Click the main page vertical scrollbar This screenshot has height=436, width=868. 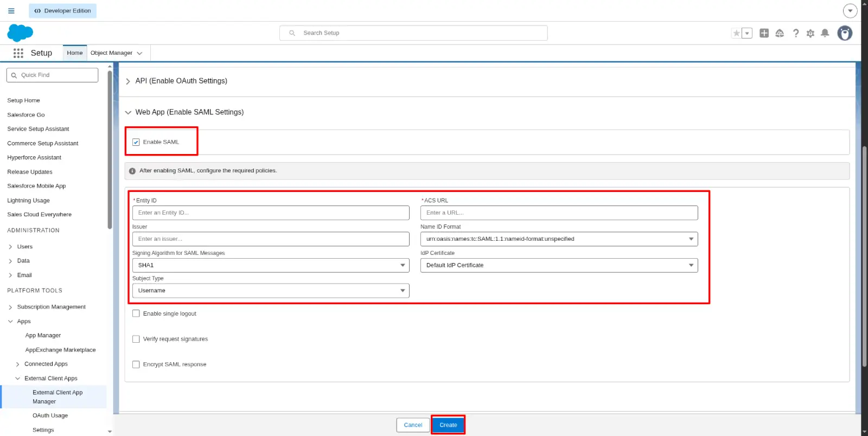(864, 257)
